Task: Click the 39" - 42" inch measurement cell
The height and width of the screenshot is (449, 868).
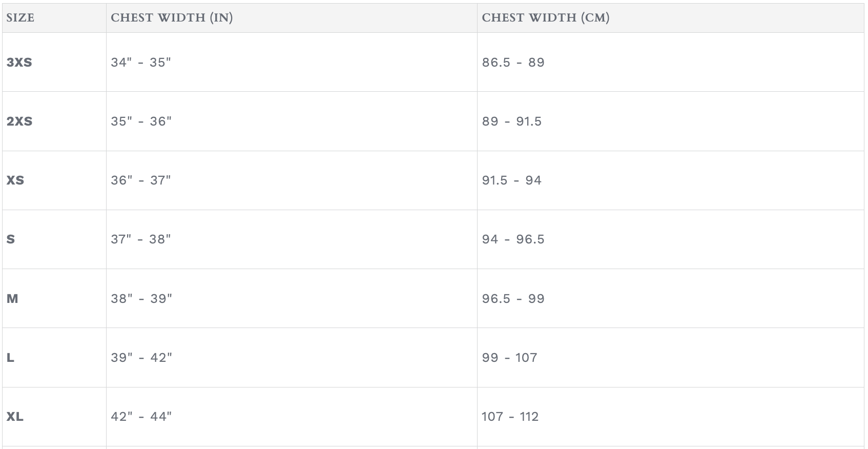Action: click(141, 358)
